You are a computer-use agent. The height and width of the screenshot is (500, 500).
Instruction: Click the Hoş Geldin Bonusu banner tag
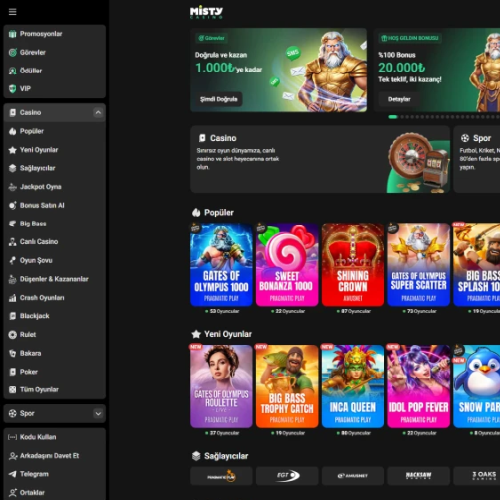pyautogui.click(x=410, y=38)
